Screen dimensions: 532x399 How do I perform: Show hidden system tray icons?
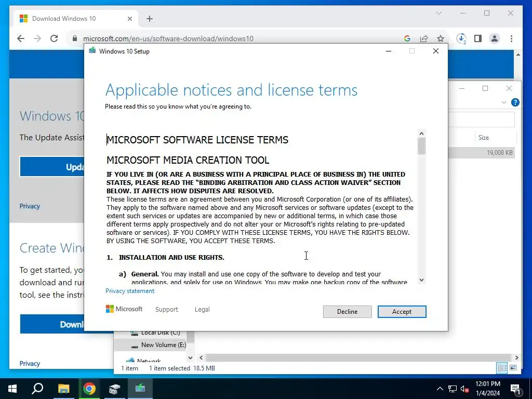pyautogui.click(x=440, y=389)
